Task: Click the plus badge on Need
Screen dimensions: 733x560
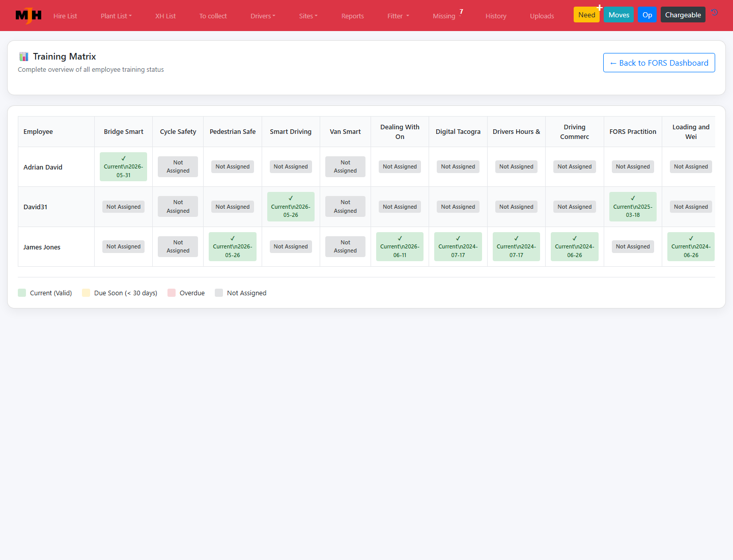Action: [x=600, y=8]
